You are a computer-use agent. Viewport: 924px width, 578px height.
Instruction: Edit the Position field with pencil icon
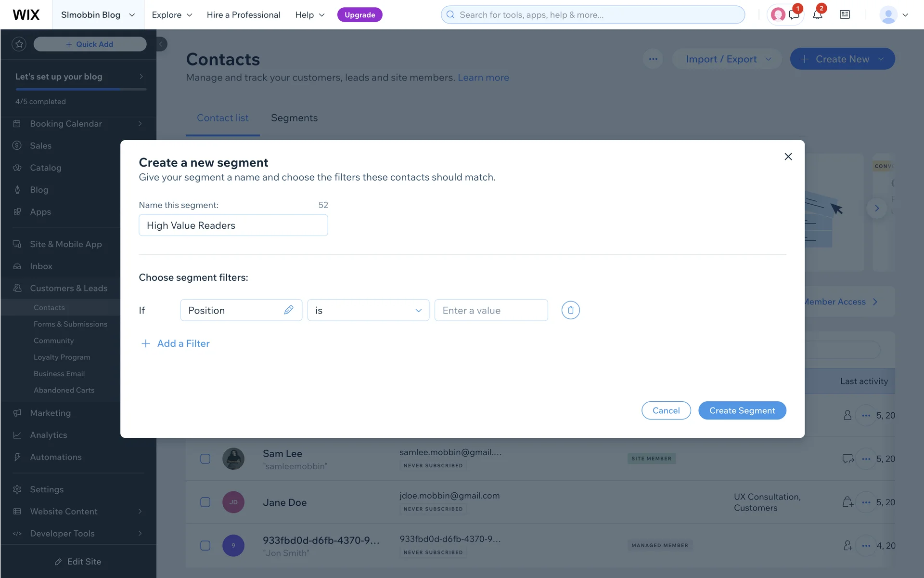pos(289,310)
